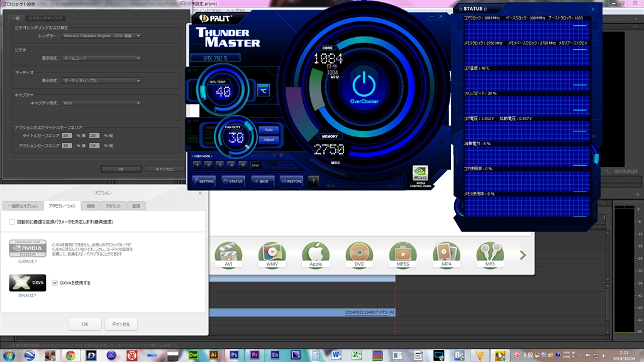This screenshot has width=644, height=362.
Task: Click RESTORE in ThunderMaster
Action: click(x=292, y=181)
